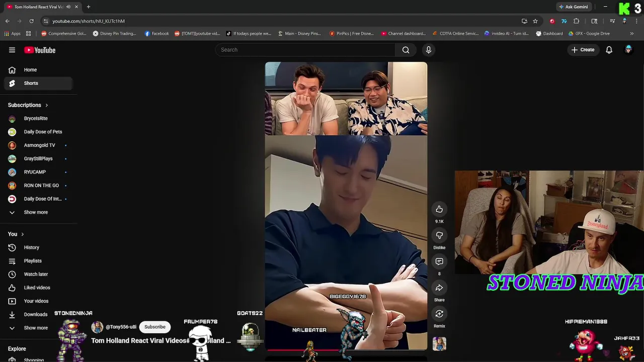Open the GFX - Google Drive bookmark
Viewport: 644px width, 362px height.
pyautogui.click(x=589, y=34)
